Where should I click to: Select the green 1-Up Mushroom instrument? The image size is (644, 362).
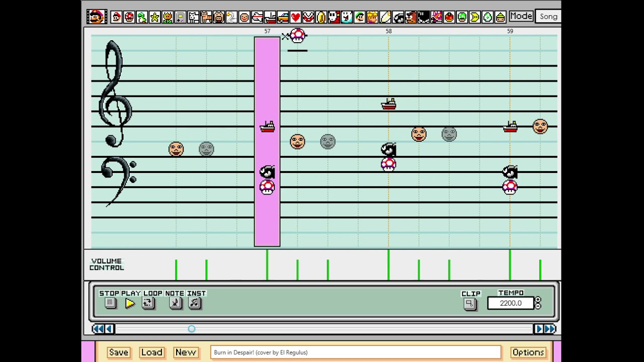tap(462, 17)
